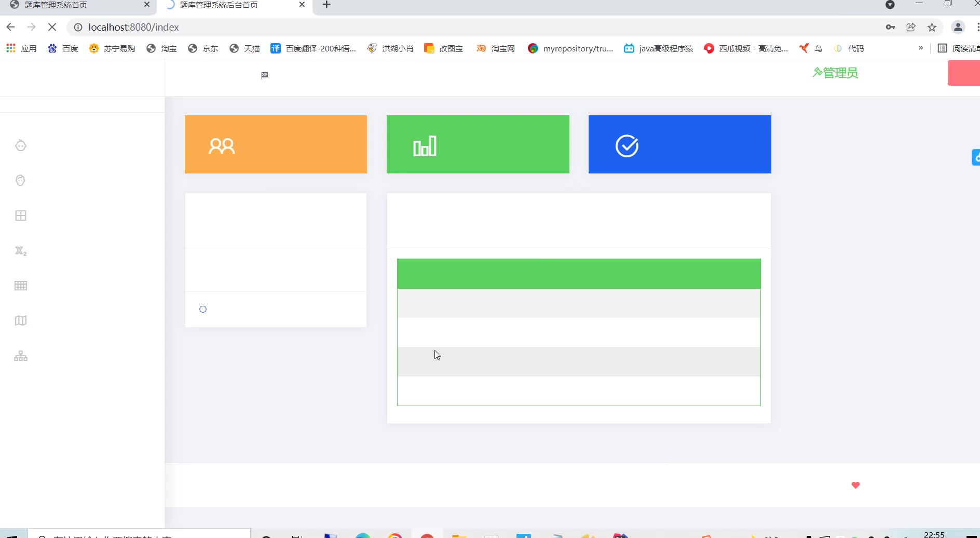Open the 天猫 bookmark

tap(244, 48)
